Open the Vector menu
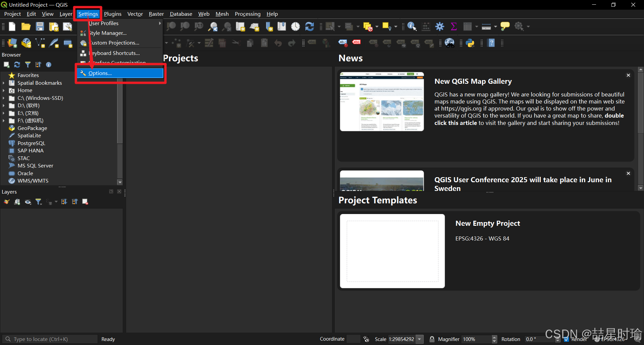This screenshot has width=644, height=345. coord(135,14)
